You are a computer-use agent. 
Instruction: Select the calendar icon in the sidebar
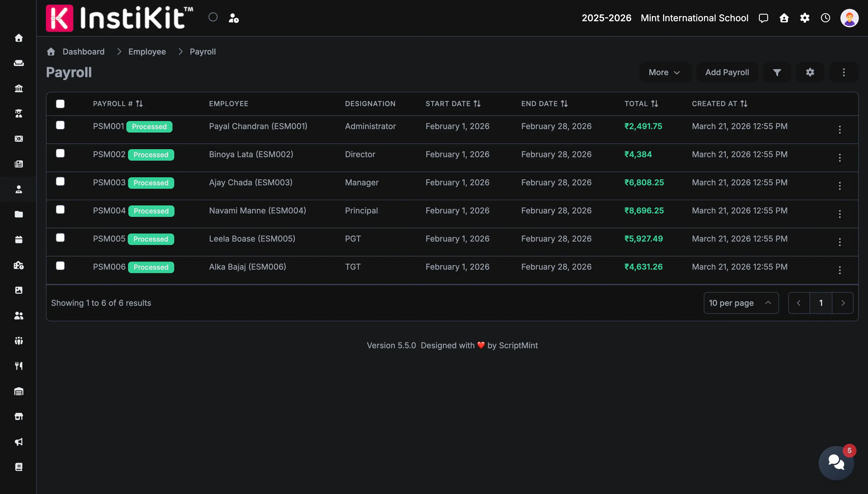coord(19,240)
